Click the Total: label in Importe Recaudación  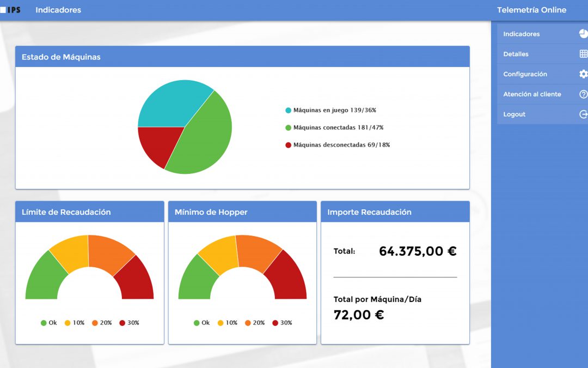[344, 251]
